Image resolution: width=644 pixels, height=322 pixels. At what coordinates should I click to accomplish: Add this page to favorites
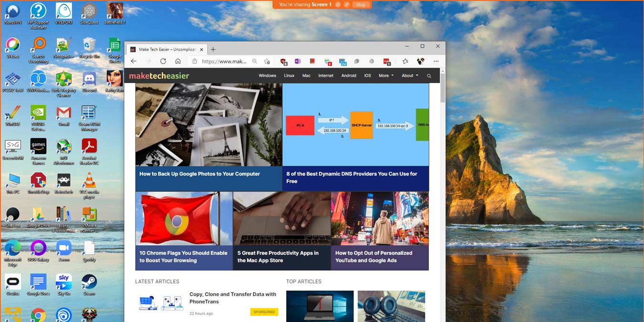[267, 61]
